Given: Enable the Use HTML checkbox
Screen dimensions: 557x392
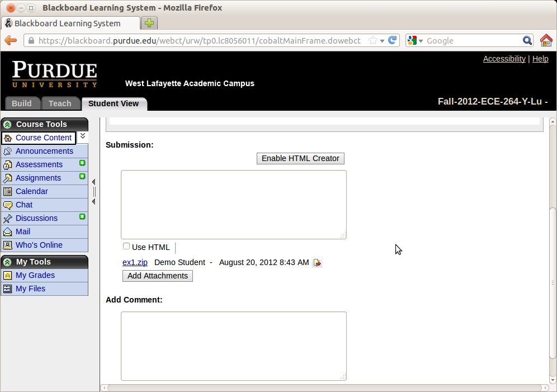Looking at the screenshot, I should click(x=126, y=247).
